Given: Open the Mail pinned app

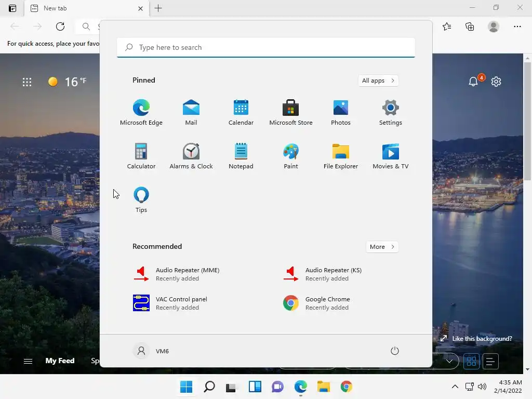Looking at the screenshot, I should [x=191, y=113].
